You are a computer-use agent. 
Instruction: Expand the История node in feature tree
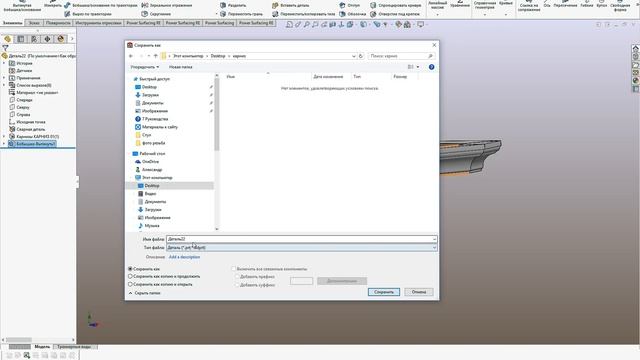pyautogui.click(x=4, y=63)
